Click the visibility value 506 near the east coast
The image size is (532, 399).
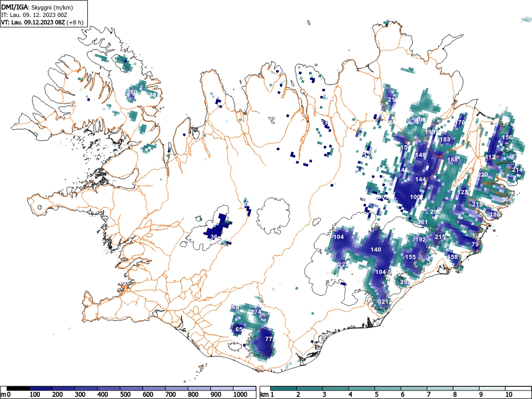(x=507, y=199)
